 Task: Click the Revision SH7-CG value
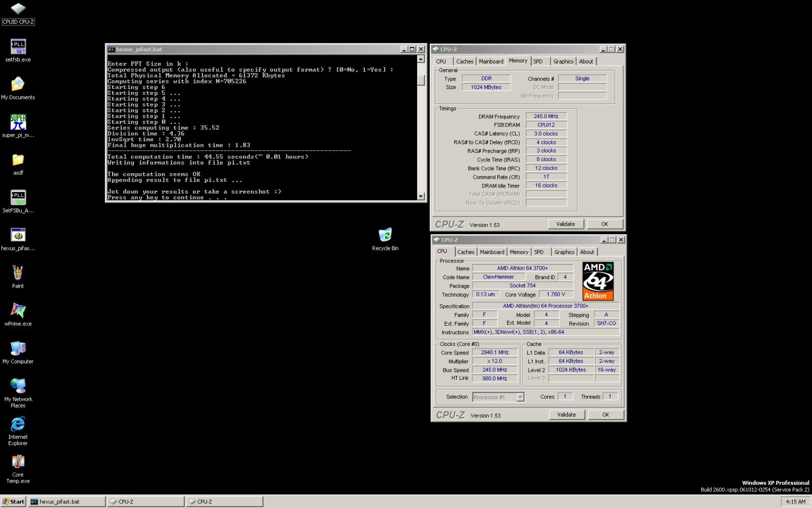pyautogui.click(x=606, y=323)
